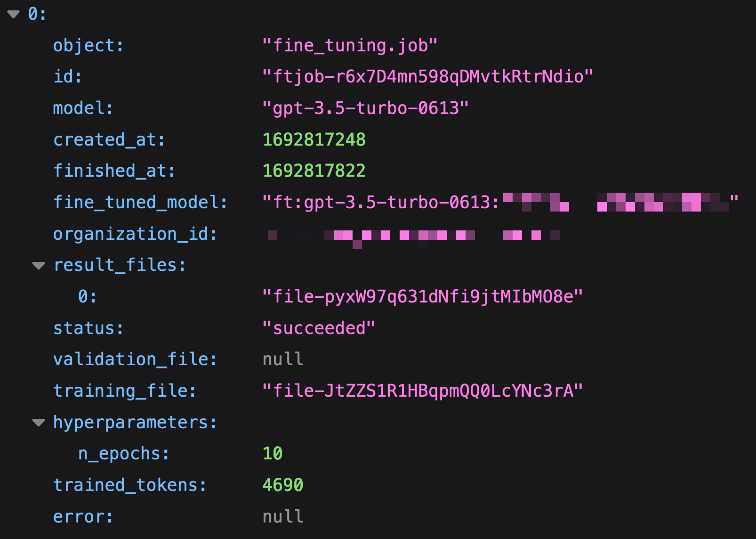
Task: Select the result file ID starting with file-pyxW
Action: (422, 297)
